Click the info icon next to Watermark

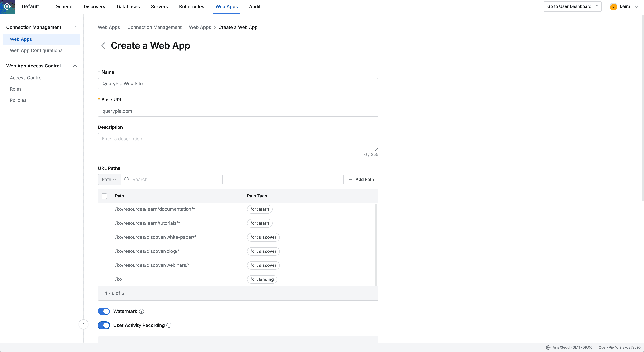click(142, 311)
